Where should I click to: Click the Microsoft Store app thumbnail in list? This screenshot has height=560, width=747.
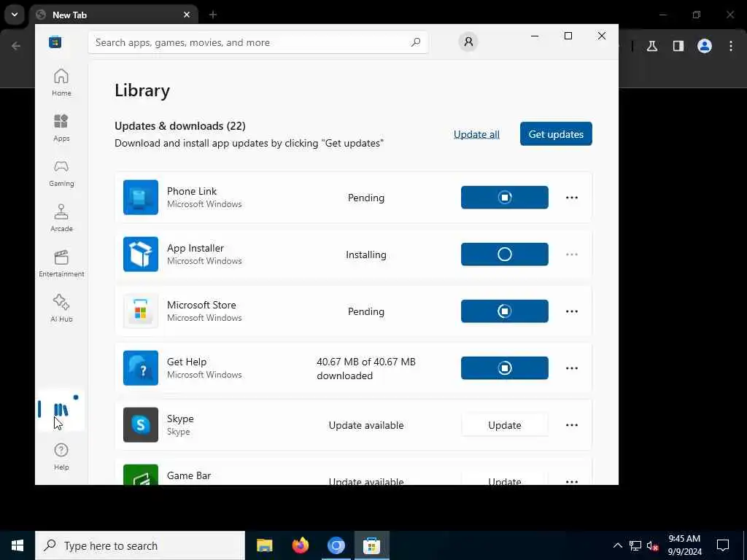coord(141,311)
